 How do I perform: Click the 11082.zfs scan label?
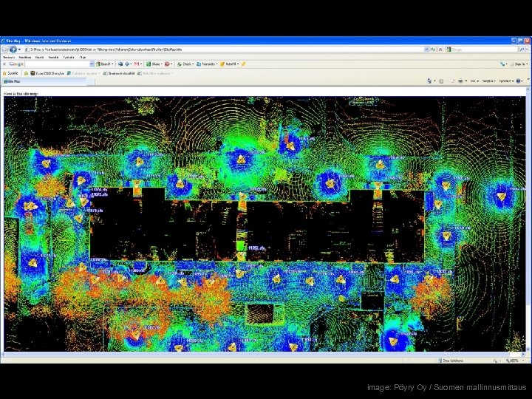256,248
